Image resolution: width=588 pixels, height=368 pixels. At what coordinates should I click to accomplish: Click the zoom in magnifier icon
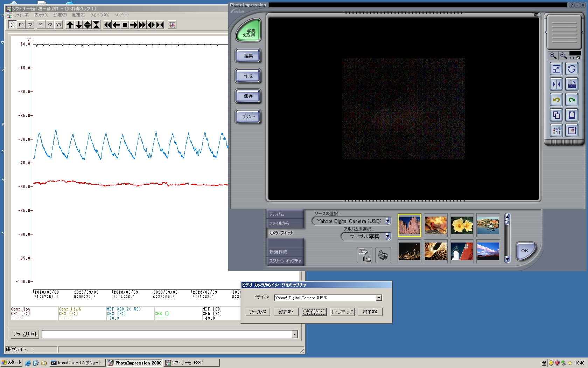(553, 55)
